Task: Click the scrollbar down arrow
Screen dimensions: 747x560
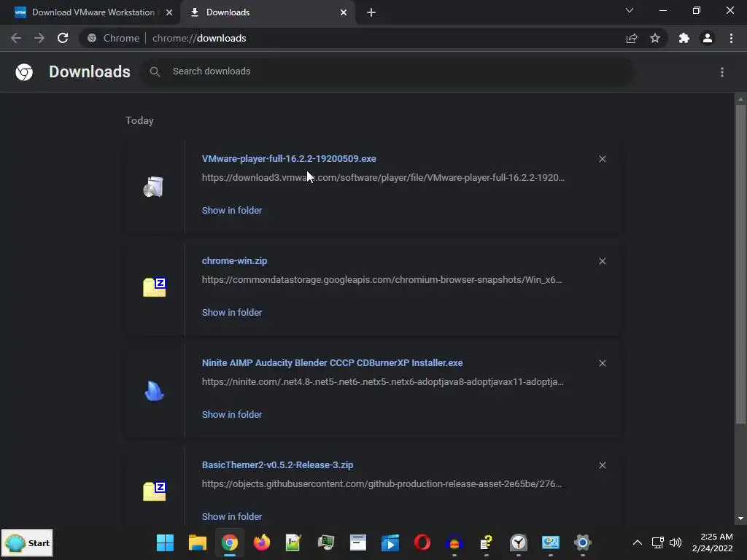Action: point(740,518)
